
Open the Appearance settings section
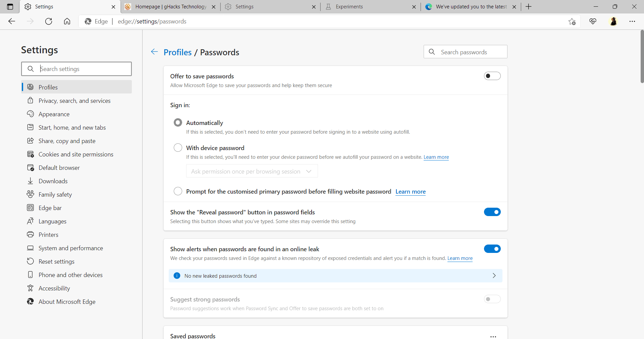tap(54, 114)
